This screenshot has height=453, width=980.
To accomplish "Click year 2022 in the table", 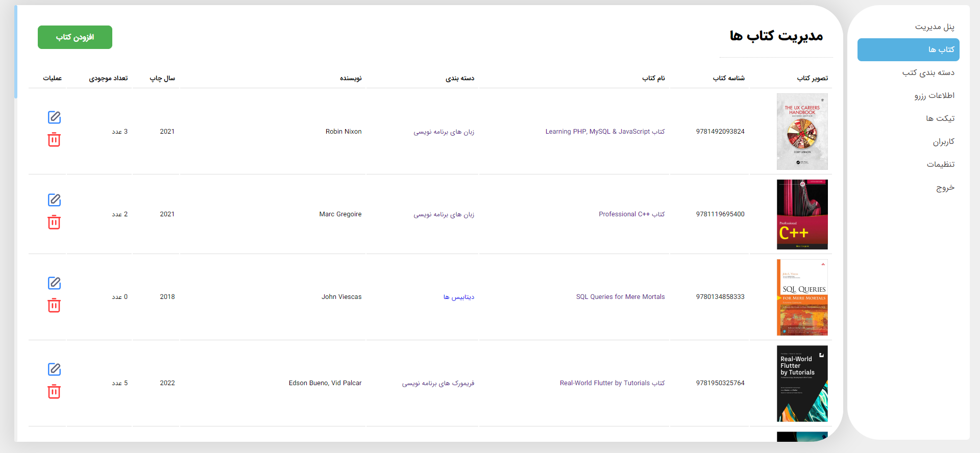I will tap(167, 383).
